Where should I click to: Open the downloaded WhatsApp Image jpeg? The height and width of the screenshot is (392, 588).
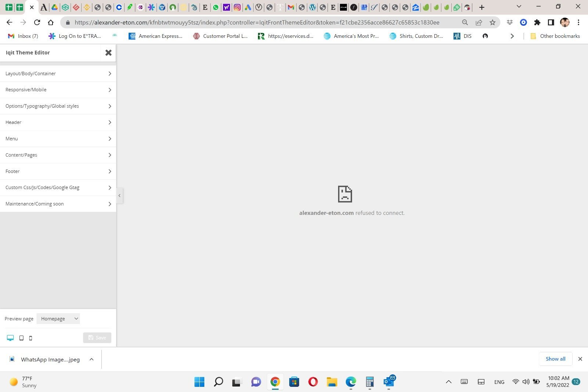tap(45, 360)
